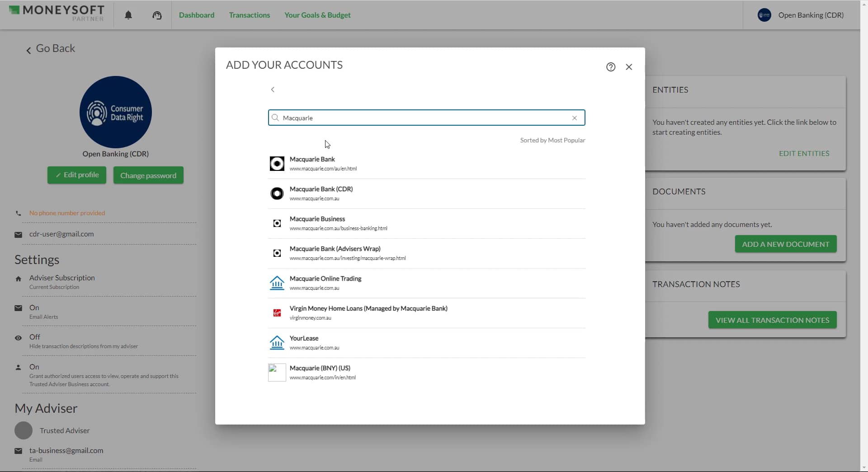Open the Open Banking (CDR) user menu
This screenshot has width=868, height=472.
click(801, 15)
